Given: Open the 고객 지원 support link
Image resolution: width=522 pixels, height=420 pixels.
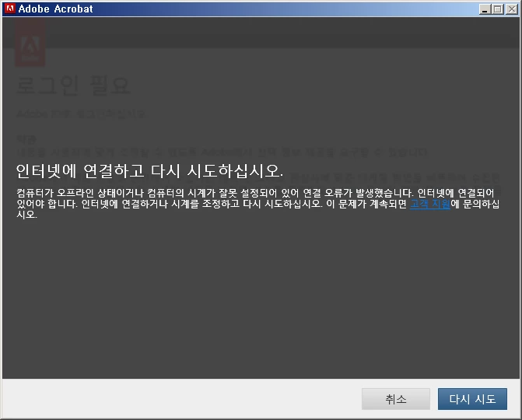Looking at the screenshot, I should pos(429,204).
